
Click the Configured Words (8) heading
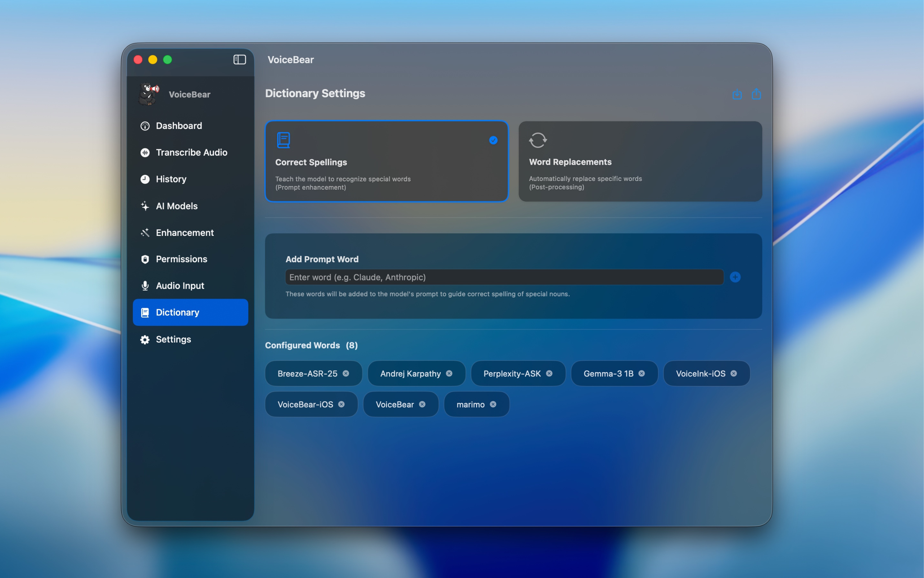pyautogui.click(x=311, y=345)
